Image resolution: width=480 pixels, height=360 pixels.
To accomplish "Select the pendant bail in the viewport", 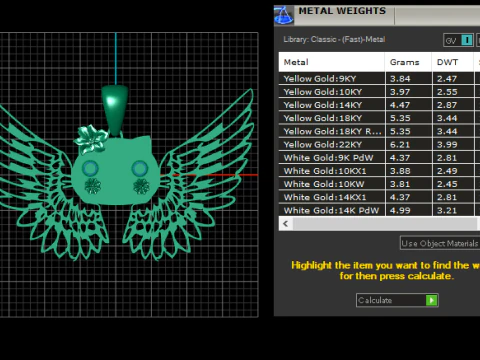I will [x=115, y=110].
